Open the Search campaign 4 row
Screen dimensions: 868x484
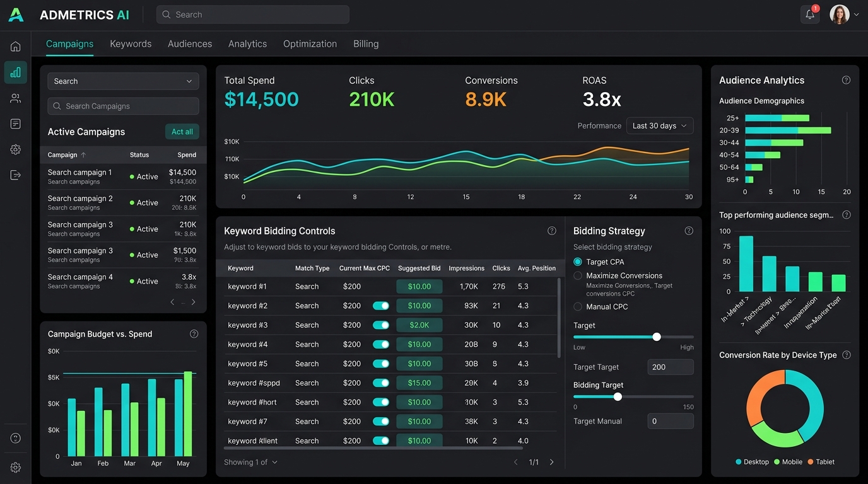123,281
